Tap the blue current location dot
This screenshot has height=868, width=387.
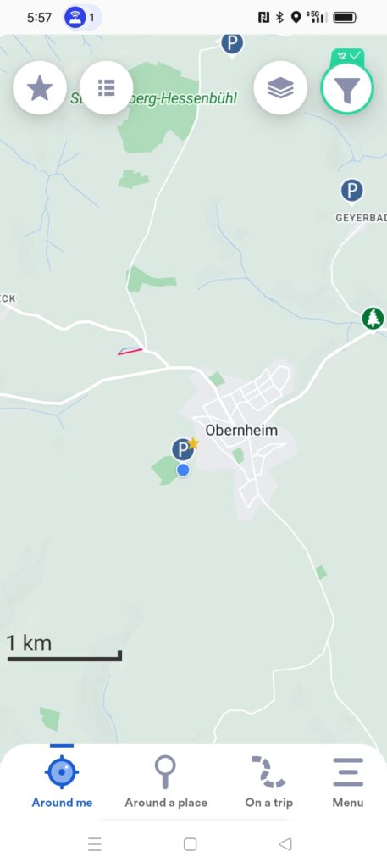(x=183, y=470)
